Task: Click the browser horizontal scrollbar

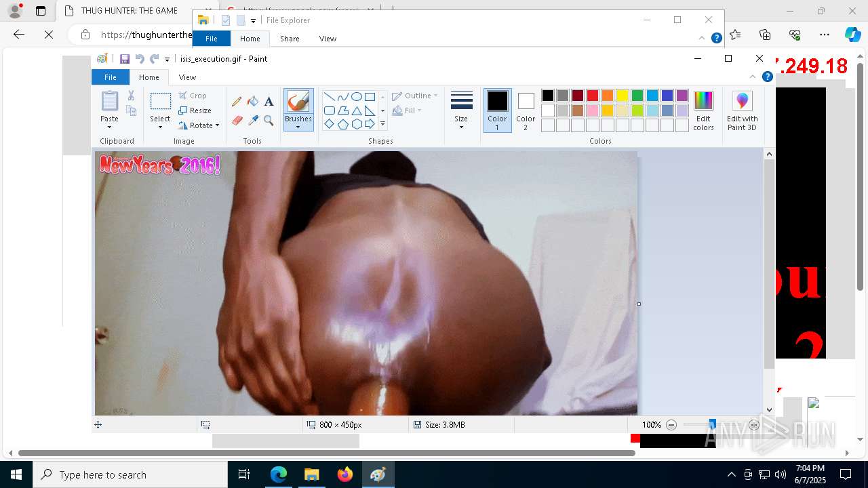Action: tap(327, 453)
